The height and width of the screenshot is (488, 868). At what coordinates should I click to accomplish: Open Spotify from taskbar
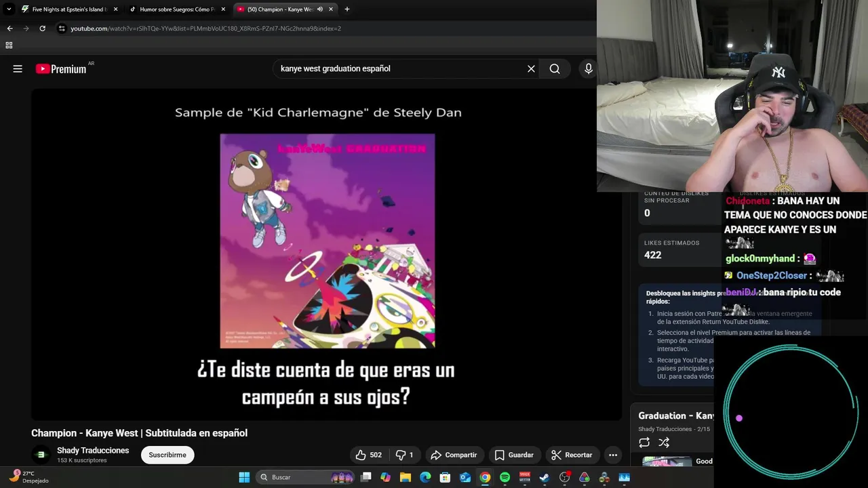(505, 477)
